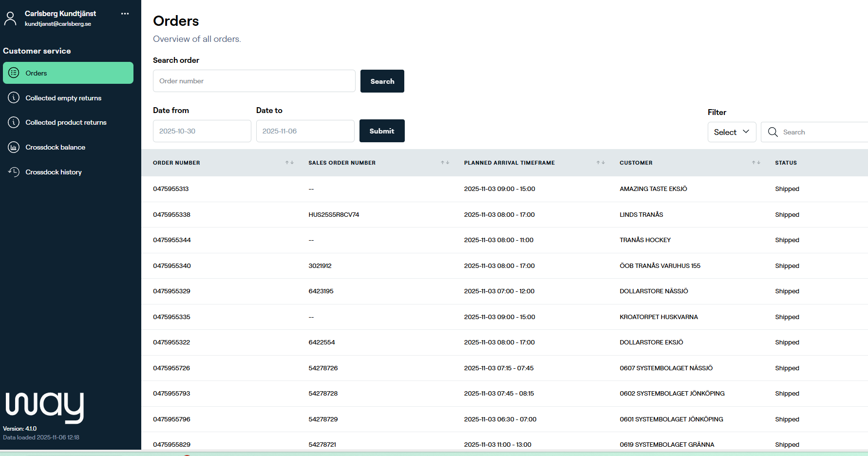Image resolution: width=868 pixels, height=456 pixels.
Task: Click the user profile avatar icon
Action: pyautogui.click(x=10, y=19)
